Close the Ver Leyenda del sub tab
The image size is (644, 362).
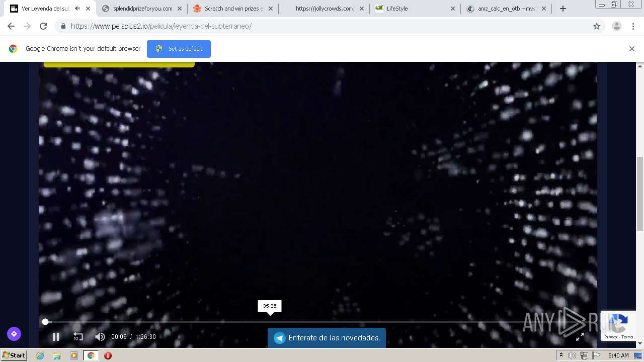coord(88,9)
